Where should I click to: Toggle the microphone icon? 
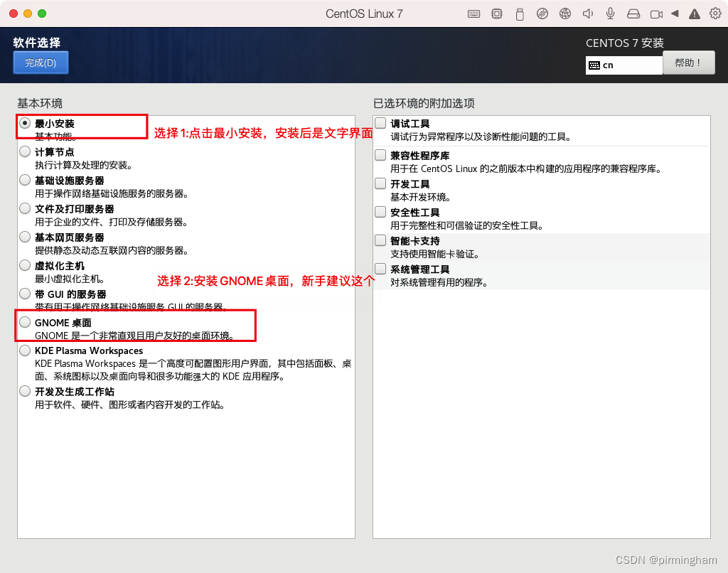click(x=611, y=14)
